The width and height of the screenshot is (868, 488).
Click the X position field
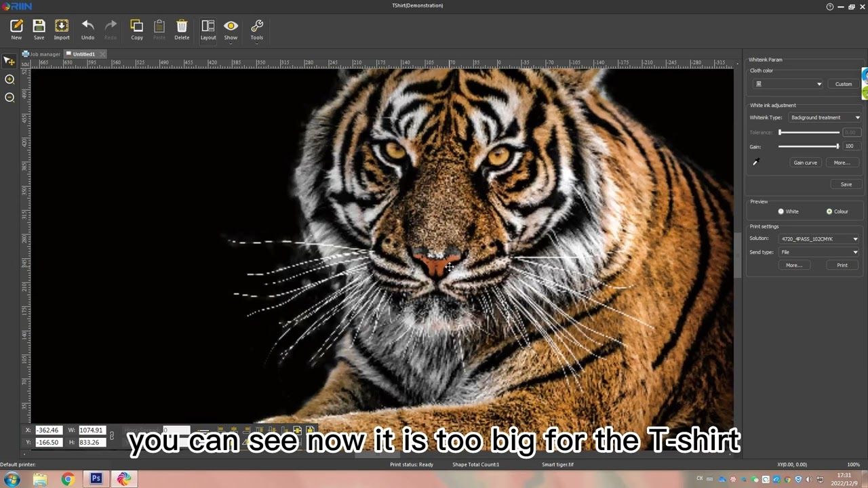click(48, 430)
